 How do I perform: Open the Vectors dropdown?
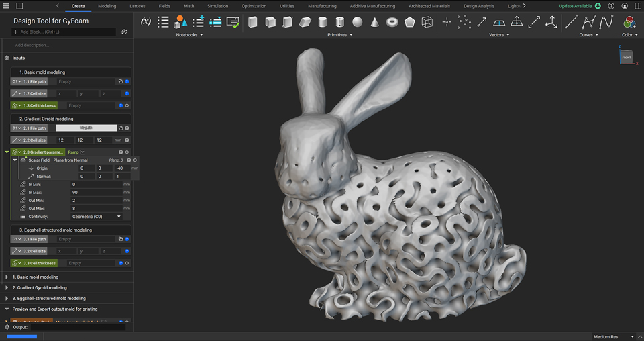point(499,35)
